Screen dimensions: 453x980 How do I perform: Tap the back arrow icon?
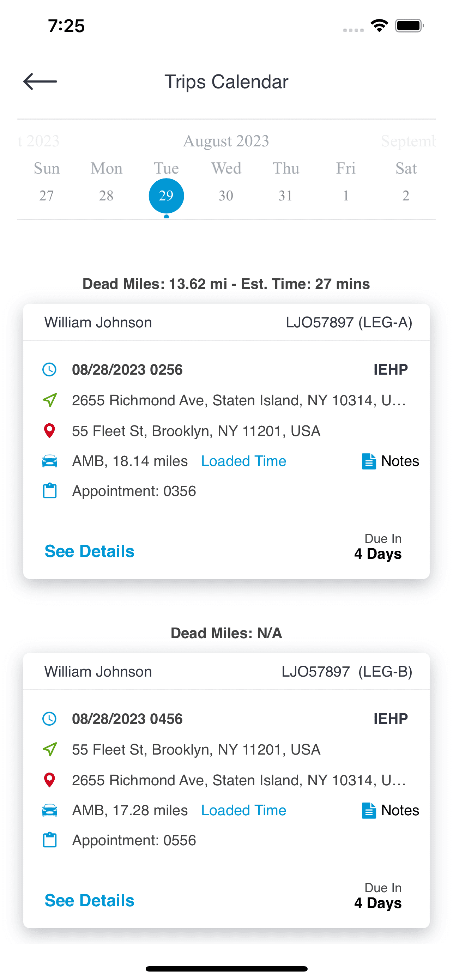(40, 82)
